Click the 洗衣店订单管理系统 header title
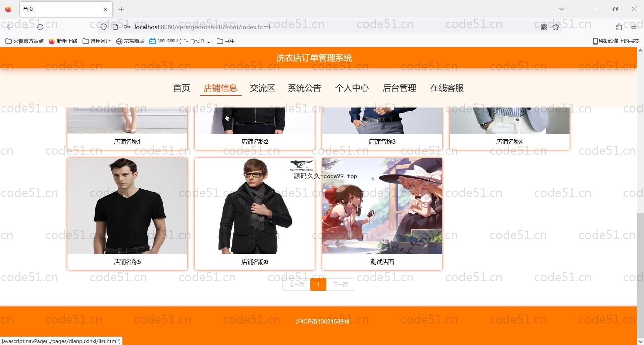 pos(314,58)
